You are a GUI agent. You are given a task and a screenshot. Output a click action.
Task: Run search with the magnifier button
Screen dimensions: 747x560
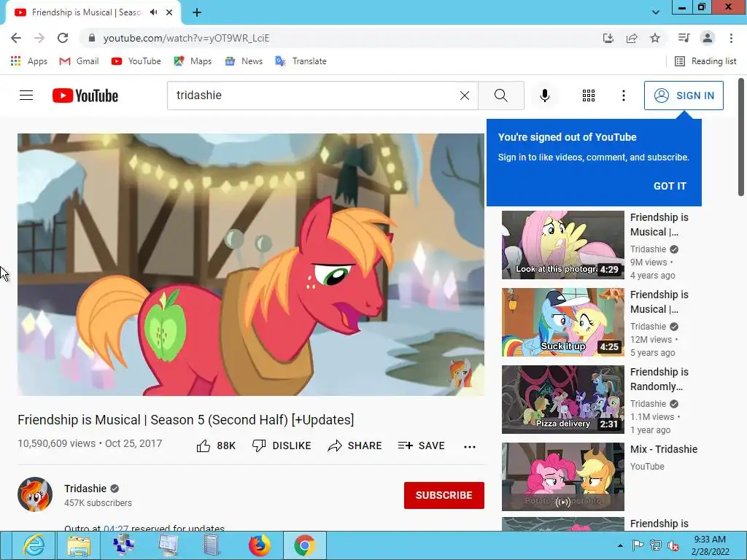500,96
